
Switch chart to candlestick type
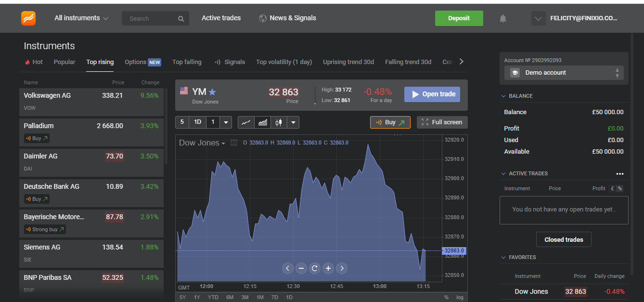tap(279, 122)
